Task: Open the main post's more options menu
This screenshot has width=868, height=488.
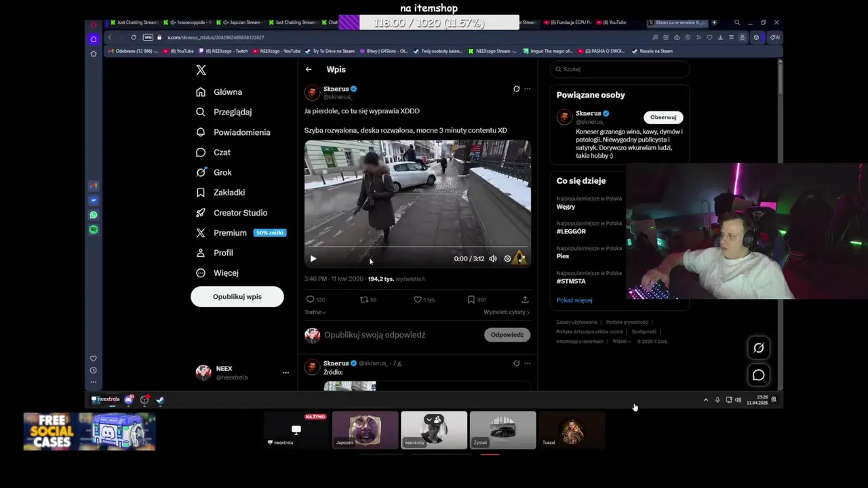Action: click(x=527, y=89)
